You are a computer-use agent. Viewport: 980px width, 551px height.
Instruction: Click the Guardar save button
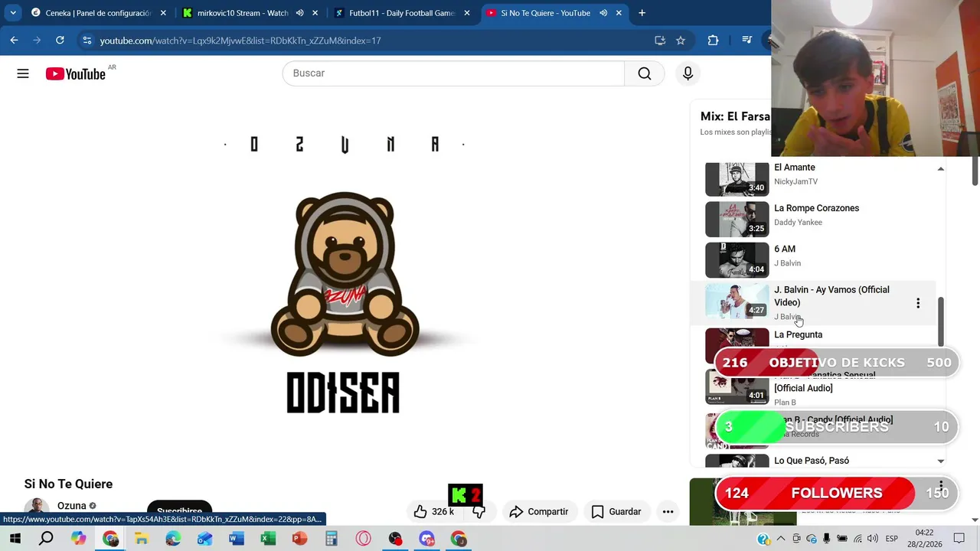coord(616,511)
